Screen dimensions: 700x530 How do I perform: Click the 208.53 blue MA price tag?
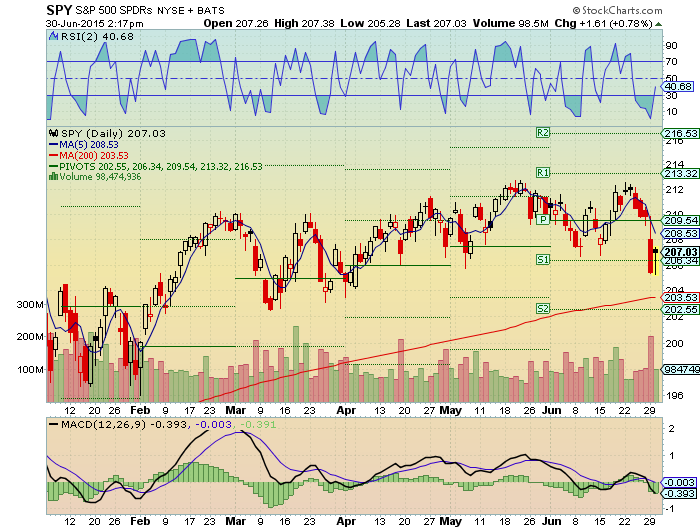[x=681, y=233]
